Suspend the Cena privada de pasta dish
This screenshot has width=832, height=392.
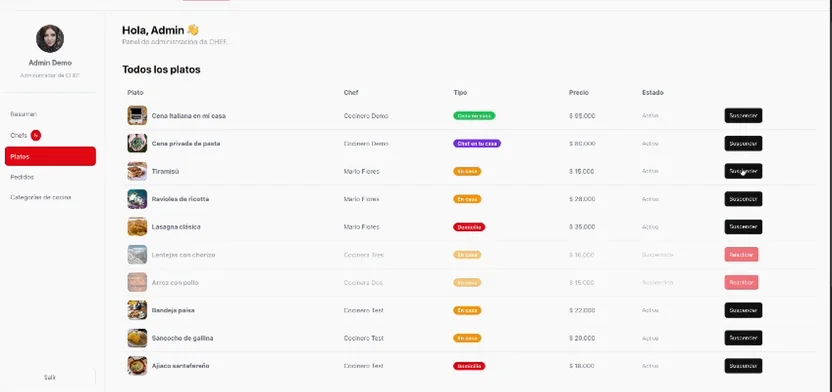tap(743, 143)
